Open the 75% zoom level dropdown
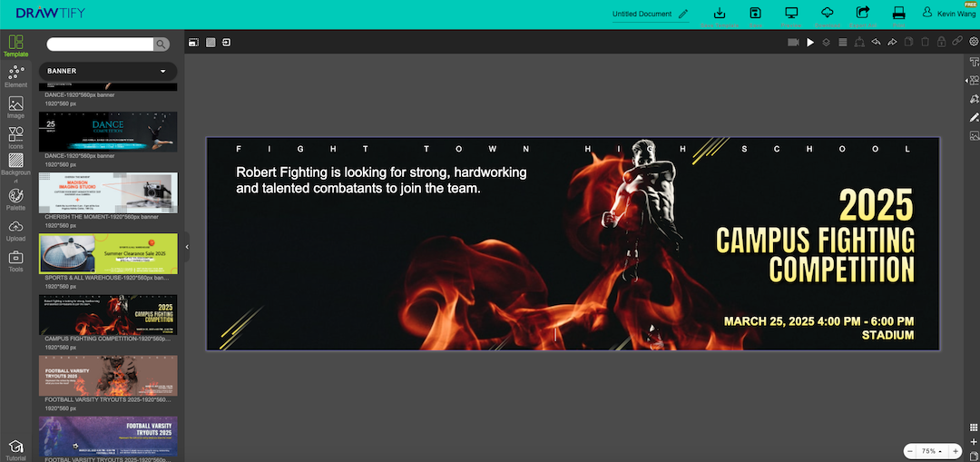The width and height of the screenshot is (980, 462). (932, 451)
